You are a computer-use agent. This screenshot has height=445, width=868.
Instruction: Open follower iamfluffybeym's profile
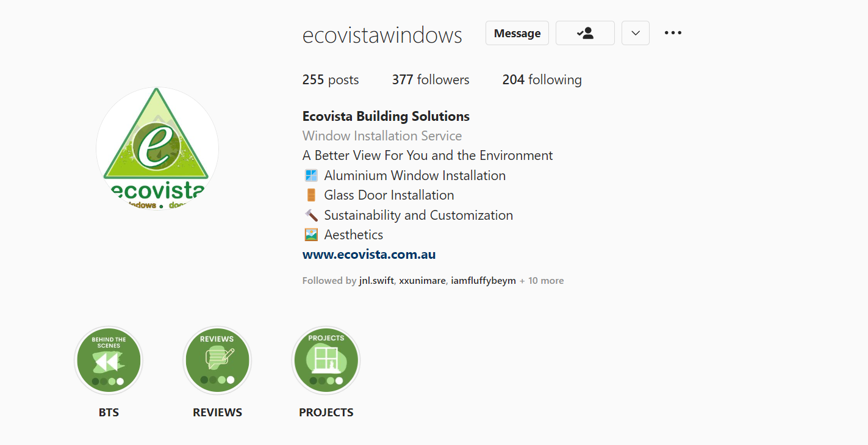[x=483, y=281]
